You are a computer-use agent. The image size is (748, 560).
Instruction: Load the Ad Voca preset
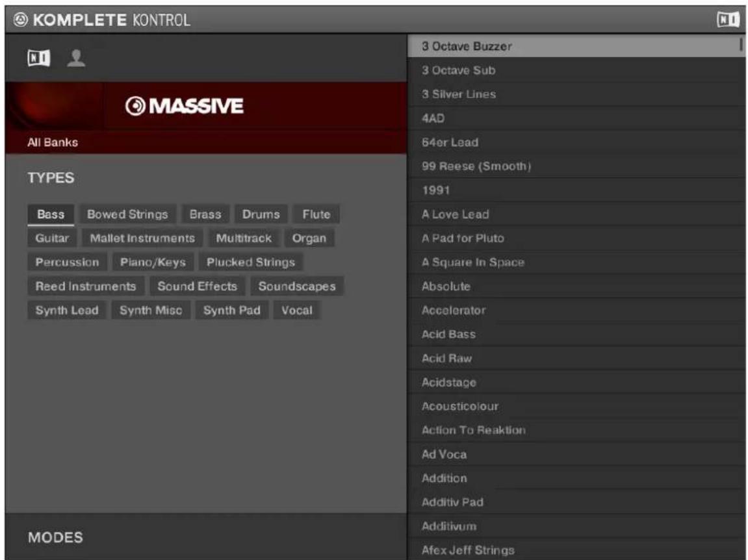point(576,454)
